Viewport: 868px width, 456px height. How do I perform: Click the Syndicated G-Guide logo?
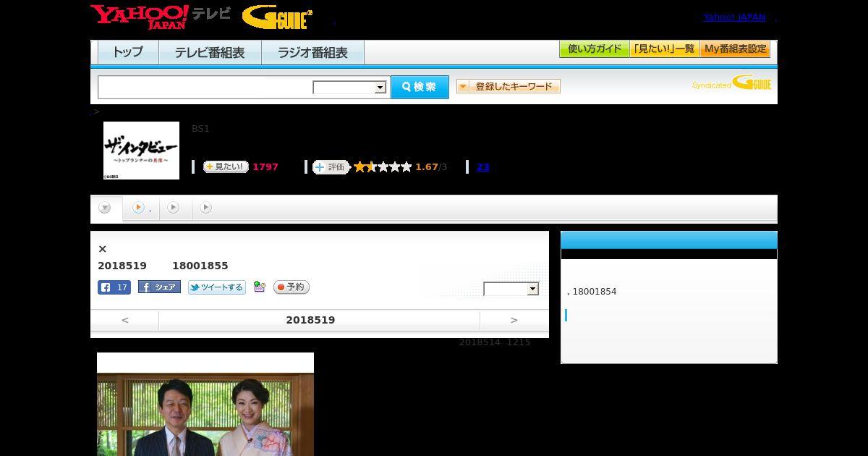[731, 83]
